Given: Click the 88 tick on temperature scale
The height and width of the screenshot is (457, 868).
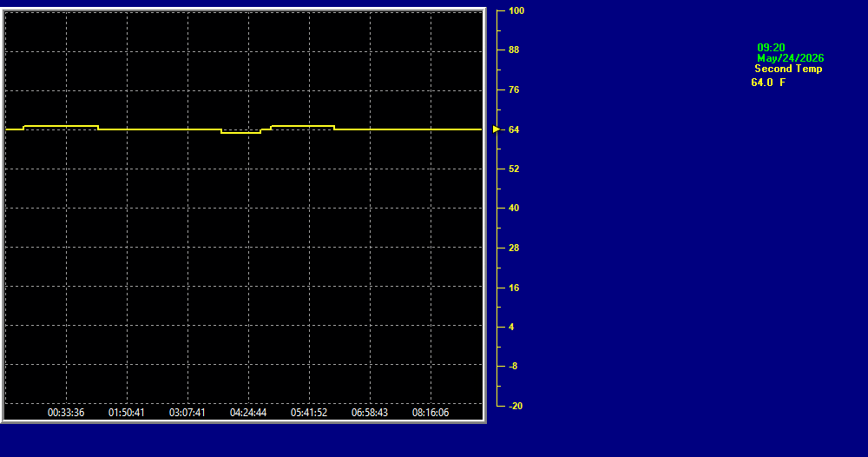Looking at the screenshot, I should coord(514,50).
